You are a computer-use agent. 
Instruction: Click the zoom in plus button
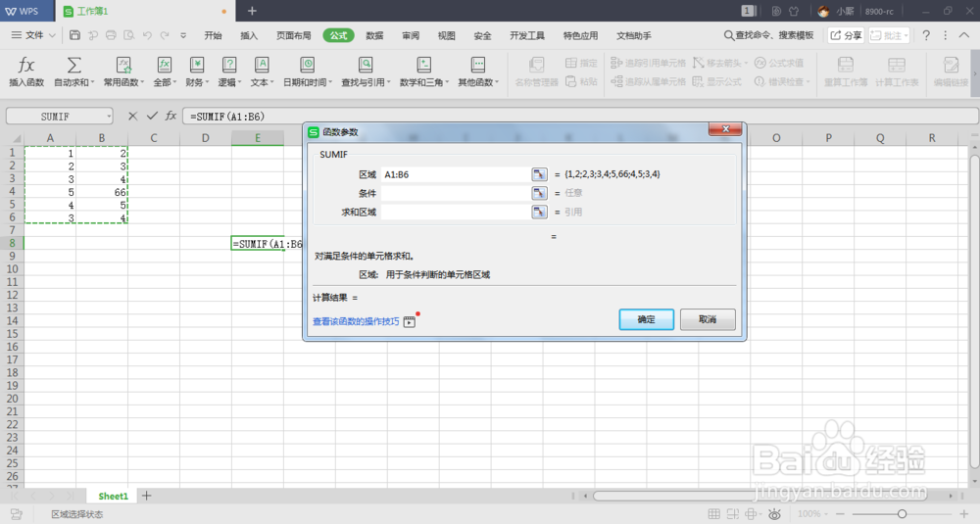(x=963, y=514)
